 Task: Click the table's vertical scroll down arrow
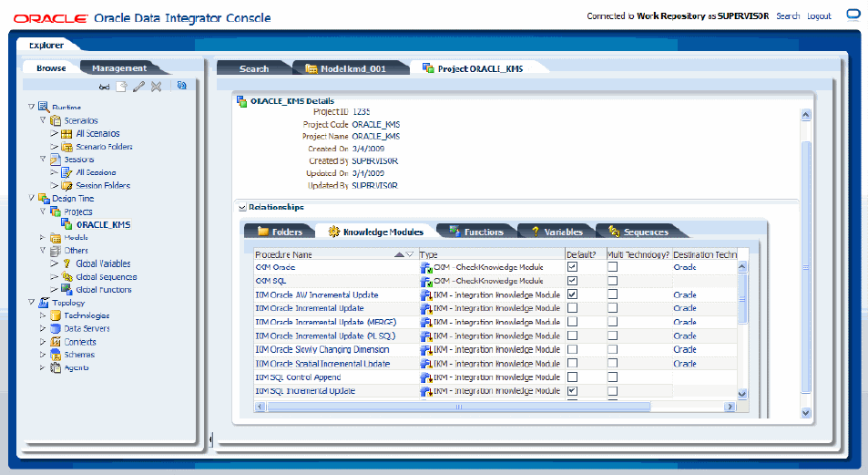pyautogui.click(x=742, y=394)
